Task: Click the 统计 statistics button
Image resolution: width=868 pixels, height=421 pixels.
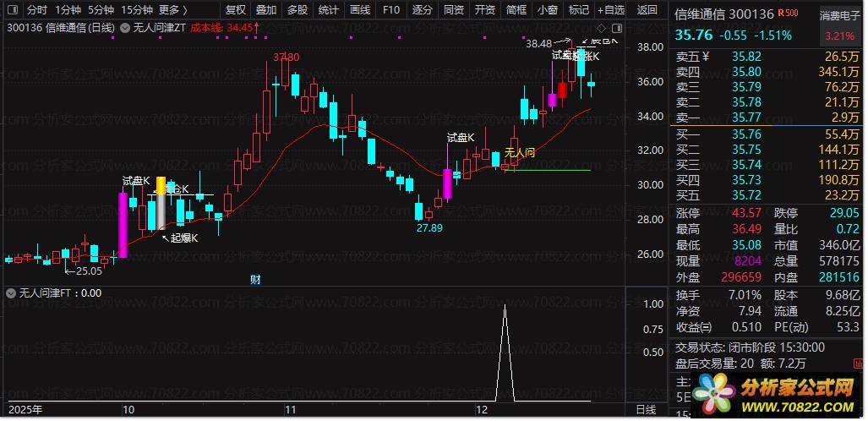Action: [329, 9]
